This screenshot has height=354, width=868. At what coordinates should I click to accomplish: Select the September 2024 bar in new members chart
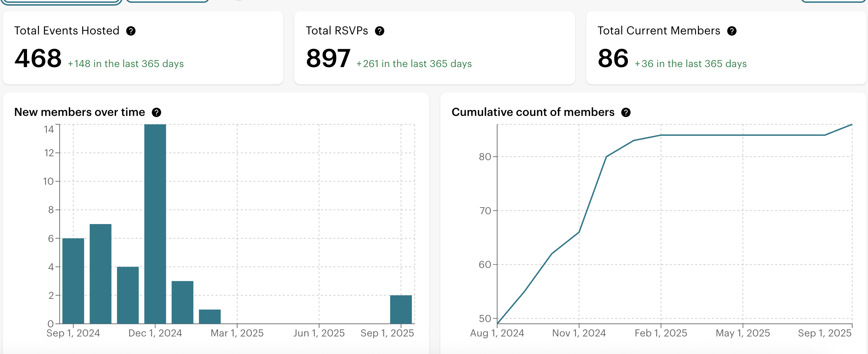[73, 281]
